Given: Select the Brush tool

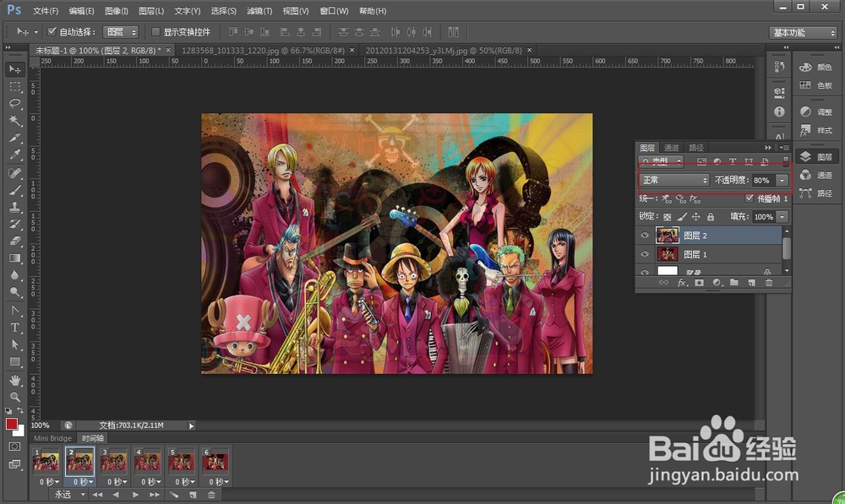Looking at the screenshot, I should point(14,190).
